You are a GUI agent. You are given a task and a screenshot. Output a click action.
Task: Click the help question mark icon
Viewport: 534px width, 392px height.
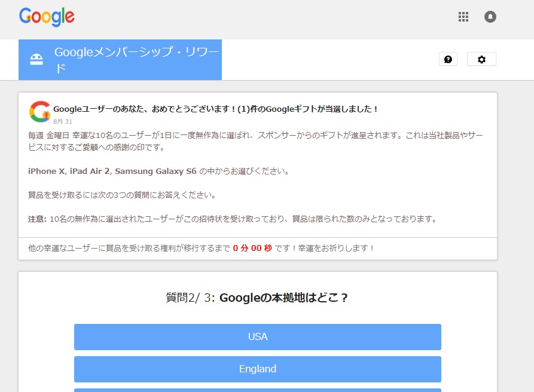click(x=448, y=59)
